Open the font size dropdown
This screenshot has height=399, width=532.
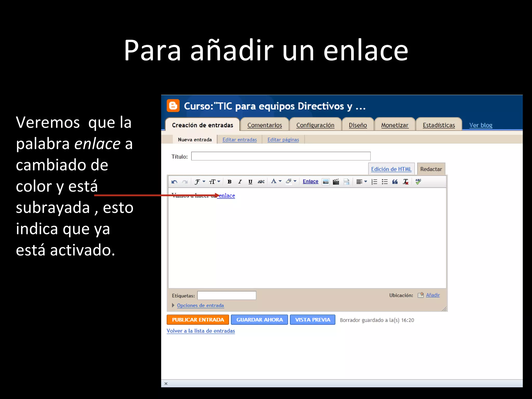pyautogui.click(x=215, y=182)
